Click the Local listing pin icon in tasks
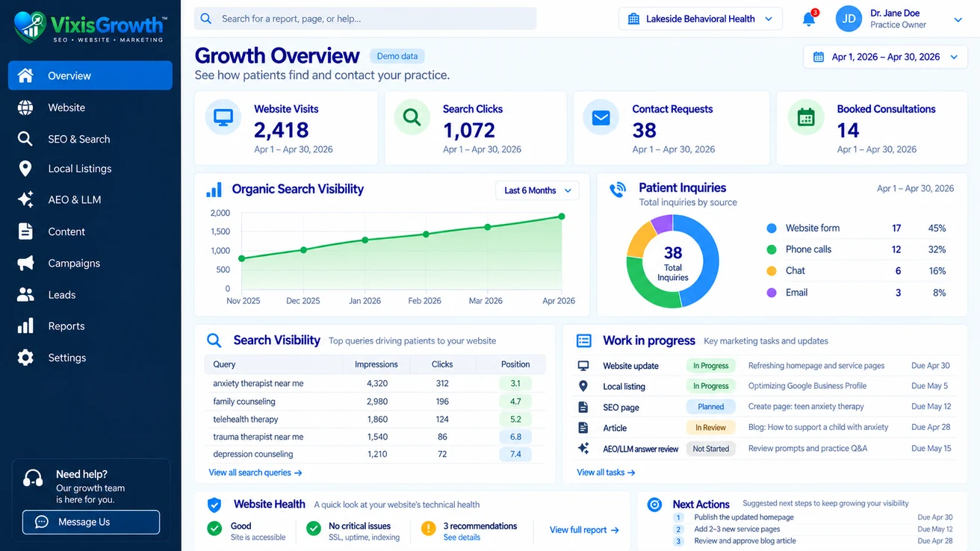 point(583,386)
